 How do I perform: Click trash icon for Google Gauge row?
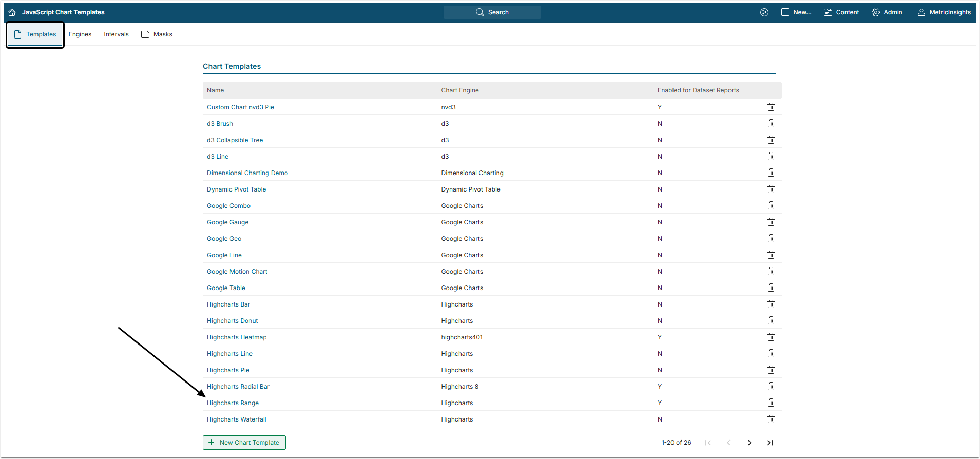point(771,222)
